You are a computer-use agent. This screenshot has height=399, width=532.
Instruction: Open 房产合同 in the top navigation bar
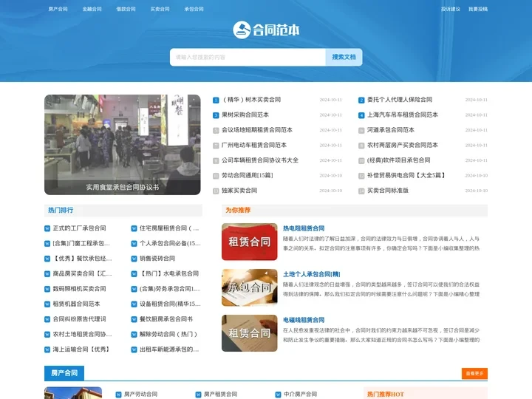tap(58, 10)
